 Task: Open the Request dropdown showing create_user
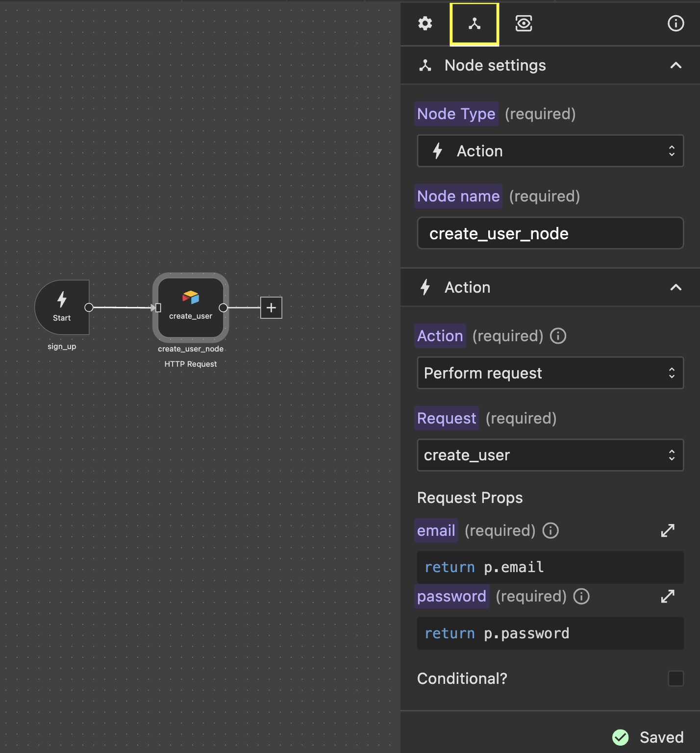pyautogui.click(x=550, y=455)
